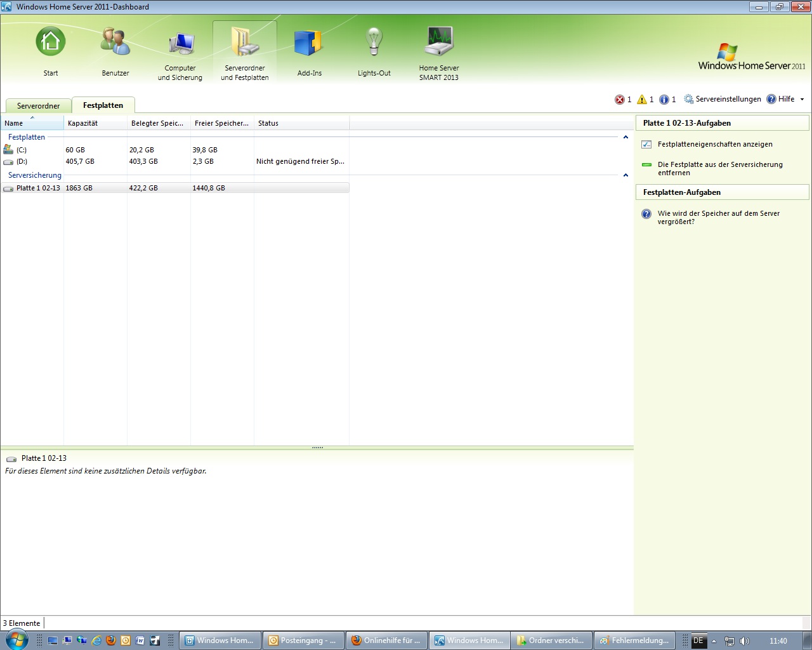Viewport: 812px width, 650px height.
Task: Open the Windows Start orb
Action: [16, 640]
